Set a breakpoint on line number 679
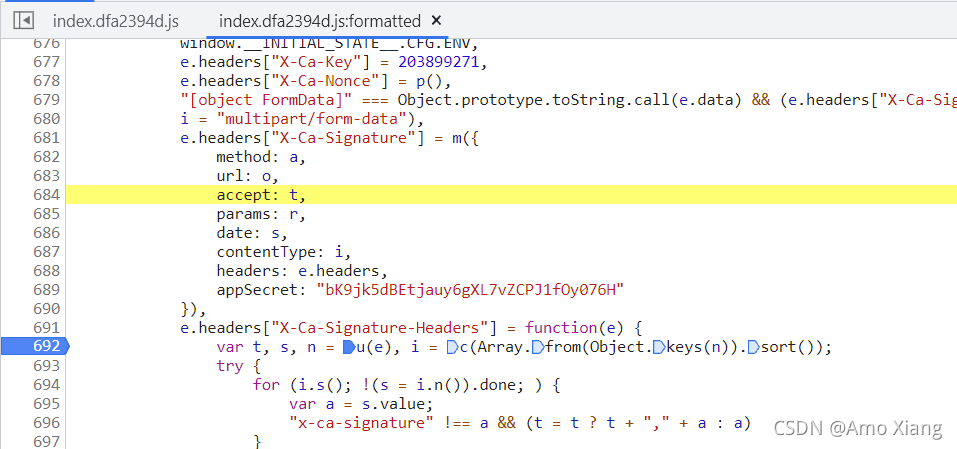This screenshot has height=449, width=957. coord(47,99)
